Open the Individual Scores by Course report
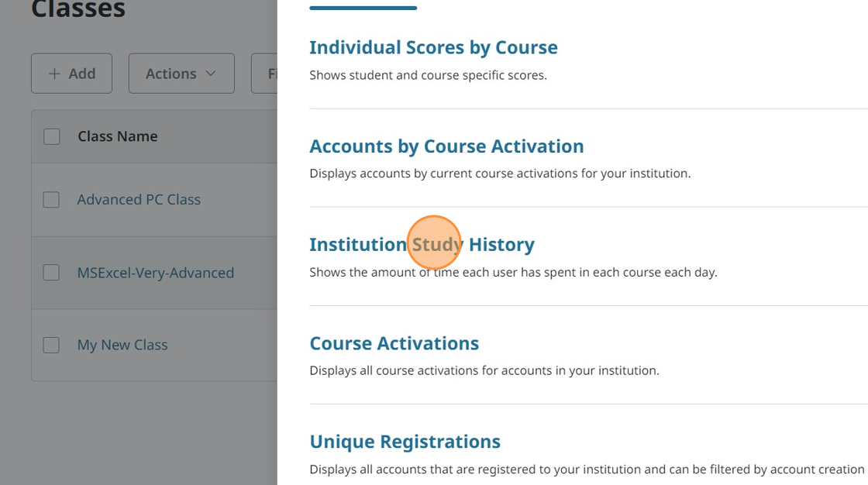The image size is (868, 485). click(x=433, y=47)
